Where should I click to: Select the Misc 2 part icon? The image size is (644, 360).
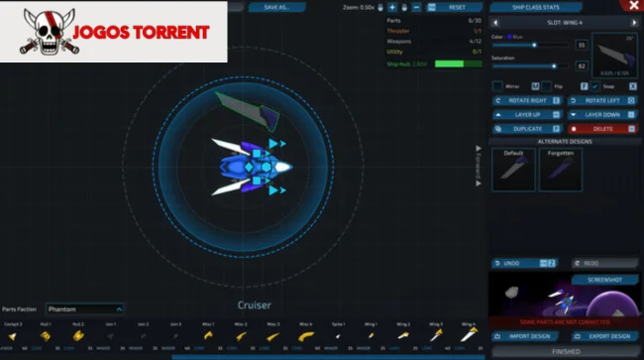[241, 336]
